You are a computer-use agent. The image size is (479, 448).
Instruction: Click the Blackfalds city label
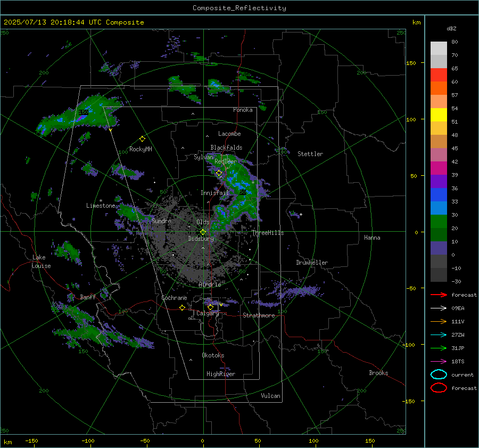[x=226, y=148]
